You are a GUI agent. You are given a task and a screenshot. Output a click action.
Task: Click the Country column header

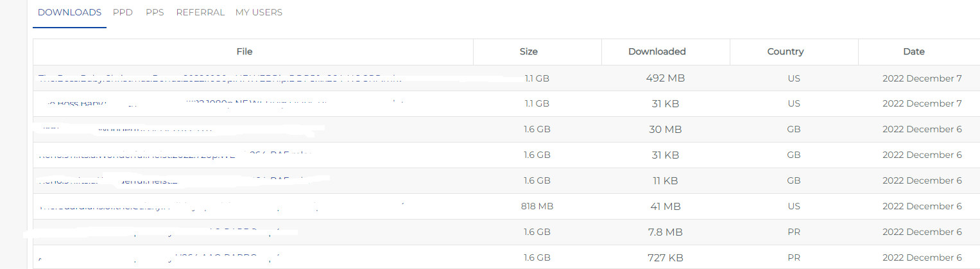[786, 51]
